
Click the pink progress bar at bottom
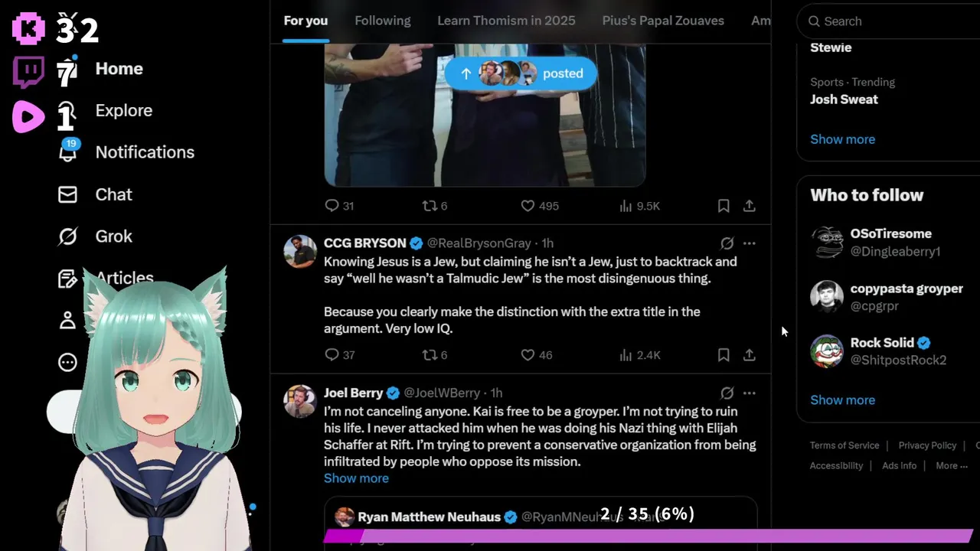648,536
